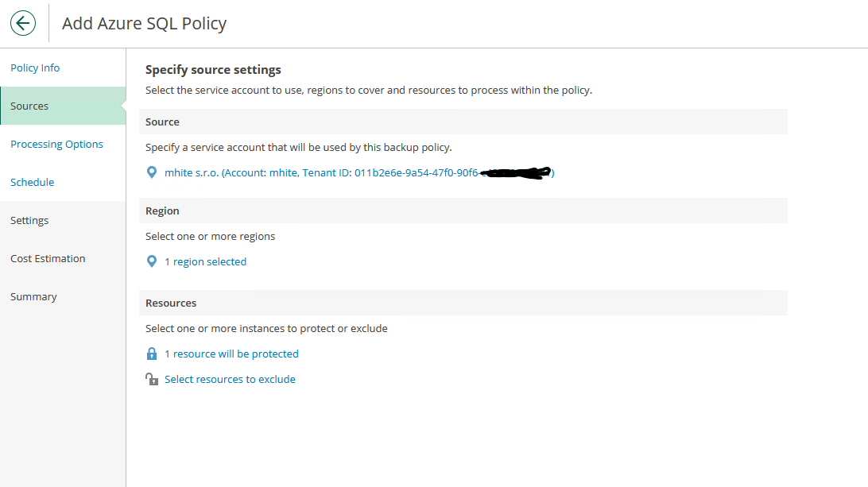Screen dimensions: 868x487
Task: Click the Resources section header
Action: coord(171,303)
